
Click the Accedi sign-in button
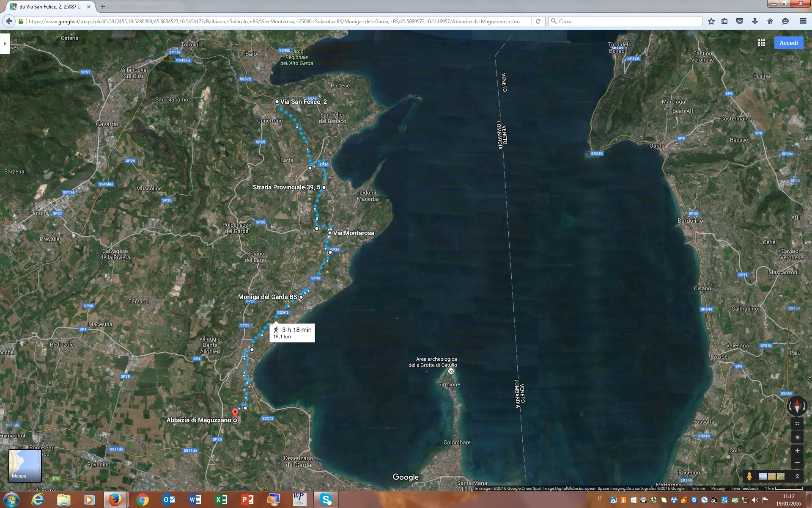pos(788,43)
